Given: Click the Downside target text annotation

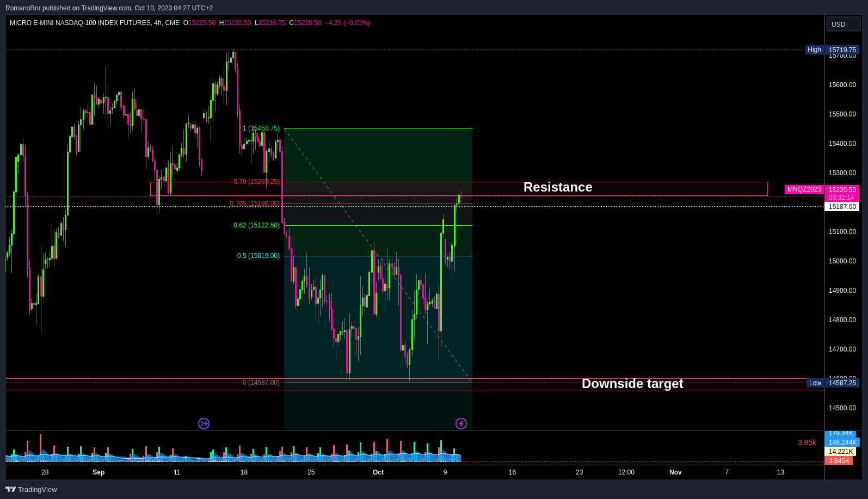Looking at the screenshot, I should (632, 384).
